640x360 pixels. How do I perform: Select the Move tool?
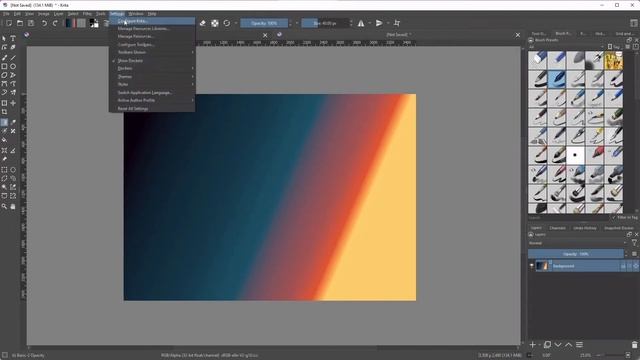tap(13, 103)
